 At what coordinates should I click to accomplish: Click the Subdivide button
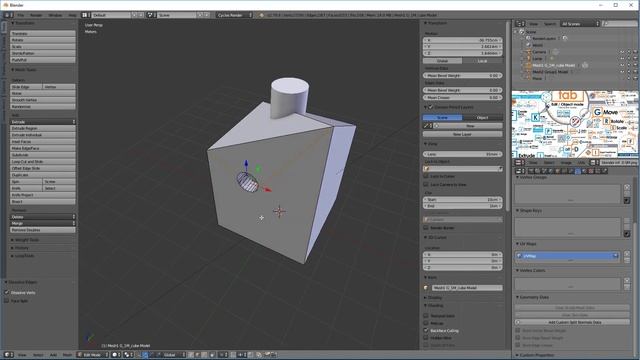click(x=43, y=155)
